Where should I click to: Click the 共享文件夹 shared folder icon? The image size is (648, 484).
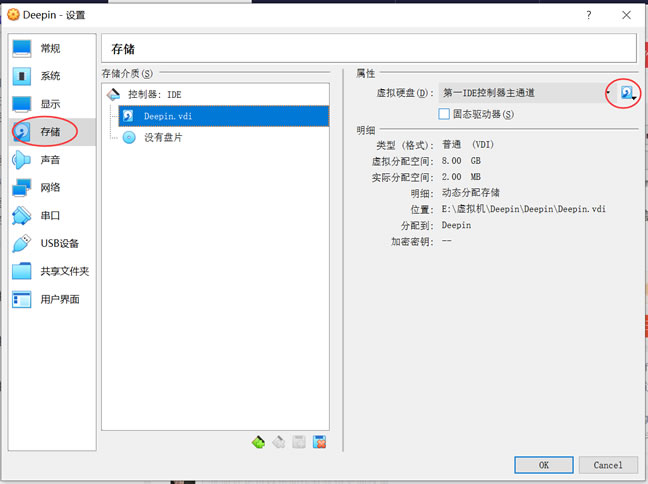[x=21, y=271]
